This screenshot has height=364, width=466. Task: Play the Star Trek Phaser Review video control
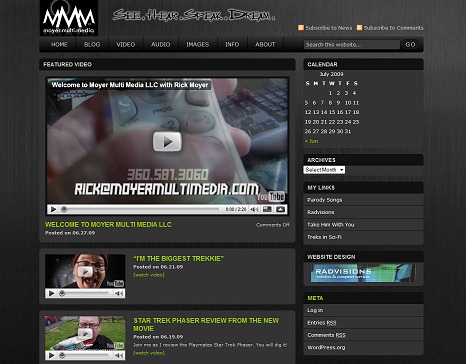click(x=51, y=355)
